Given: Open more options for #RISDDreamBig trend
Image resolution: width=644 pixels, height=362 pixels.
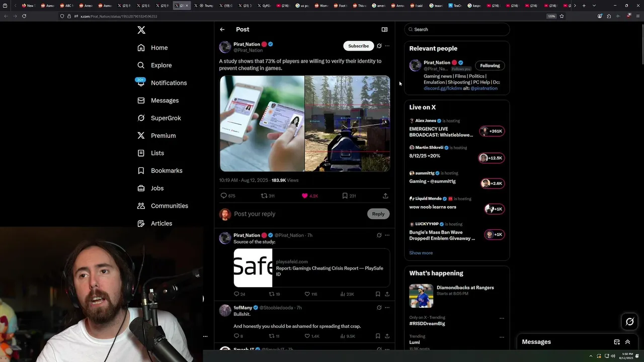Looking at the screenshot, I should 502,318.
